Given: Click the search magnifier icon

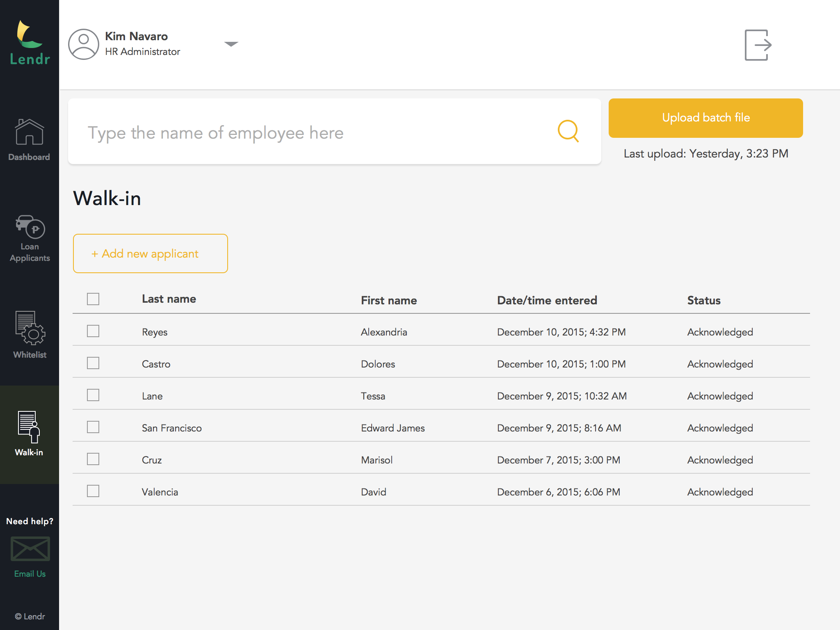Looking at the screenshot, I should point(568,131).
